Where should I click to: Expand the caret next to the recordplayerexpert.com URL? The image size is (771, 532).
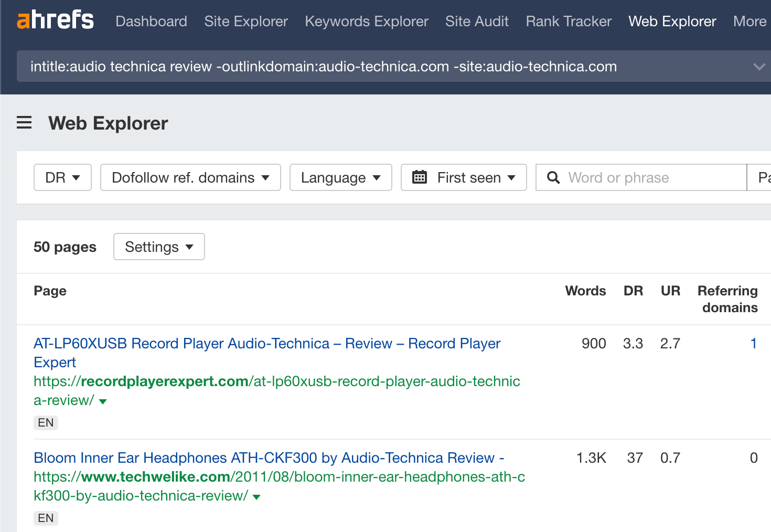[x=103, y=401]
